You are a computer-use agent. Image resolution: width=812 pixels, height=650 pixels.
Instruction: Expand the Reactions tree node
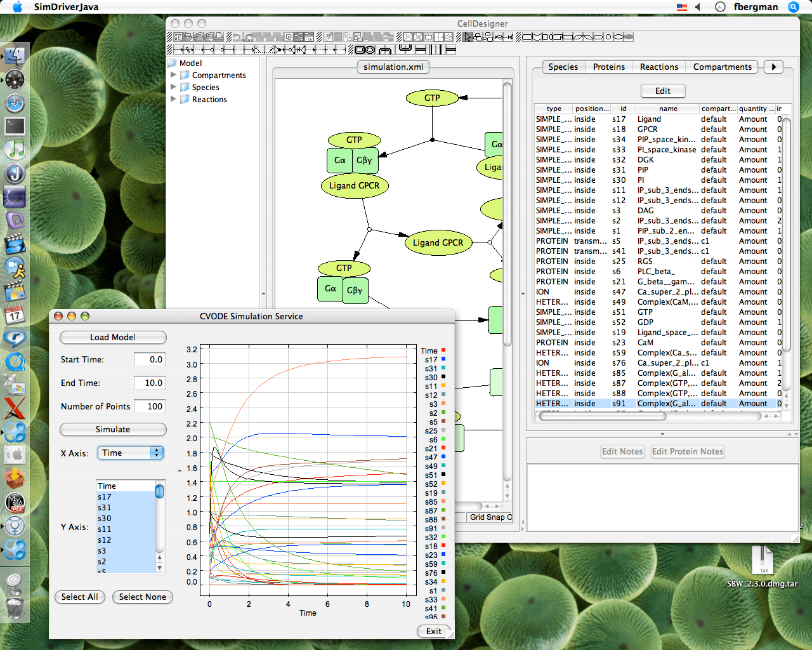(x=174, y=99)
